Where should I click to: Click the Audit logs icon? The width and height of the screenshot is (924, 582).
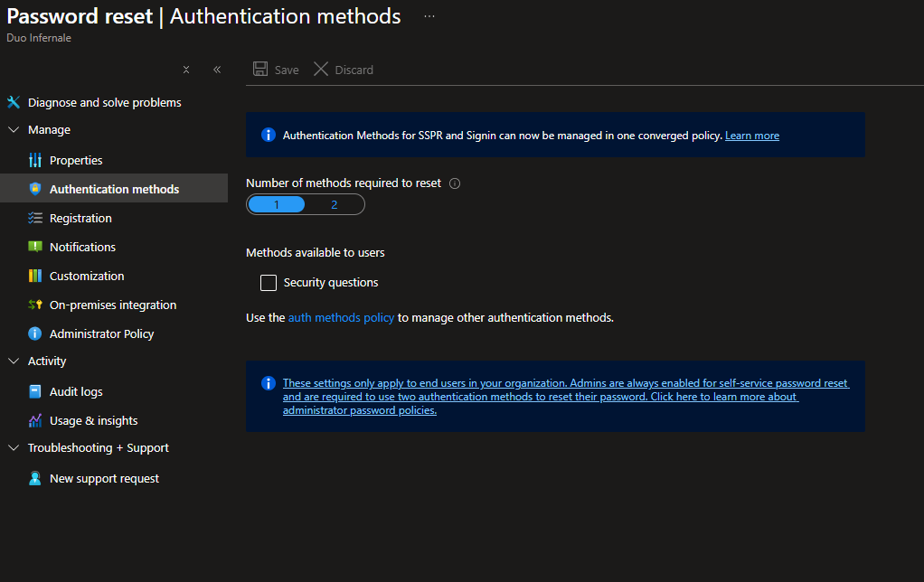coord(35,391)
